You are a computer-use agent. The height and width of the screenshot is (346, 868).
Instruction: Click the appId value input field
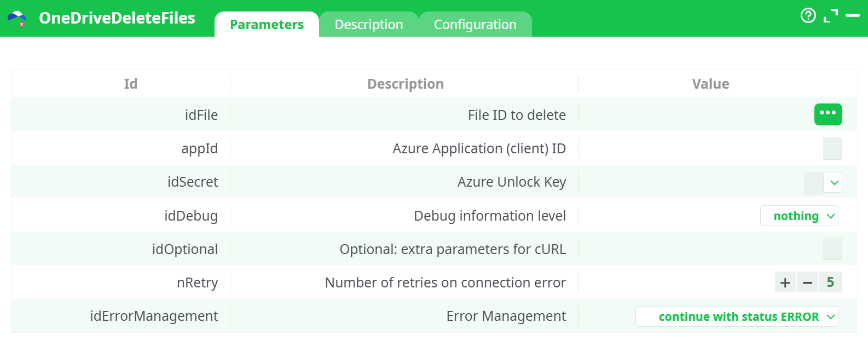pos(832,148)
